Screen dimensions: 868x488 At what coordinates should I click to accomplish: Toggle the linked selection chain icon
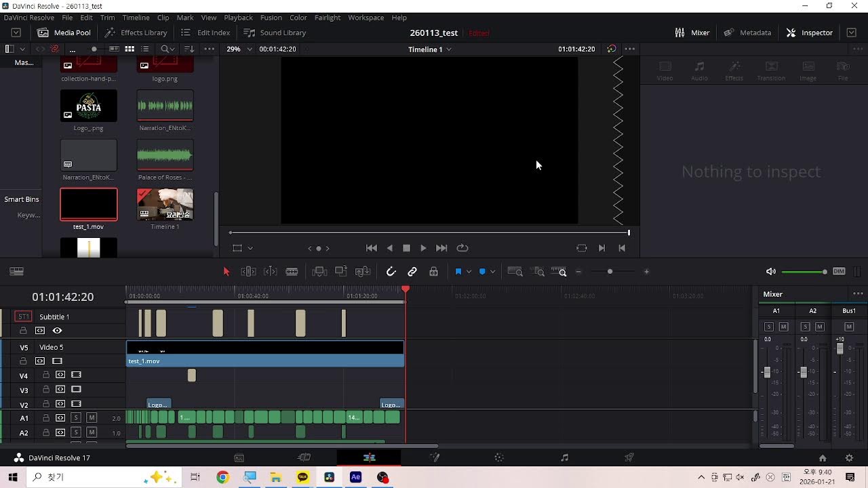point(412,272)
